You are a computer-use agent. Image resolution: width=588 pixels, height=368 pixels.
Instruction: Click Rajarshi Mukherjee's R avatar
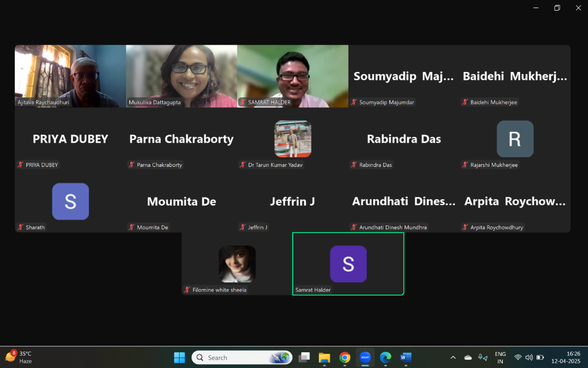pyautogui.click(x=515, y=139)
